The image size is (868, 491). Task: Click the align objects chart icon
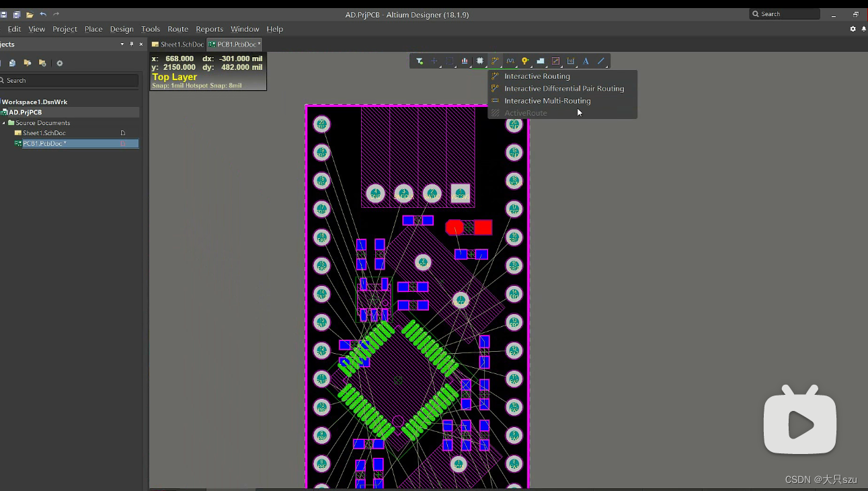pos(465,61)
